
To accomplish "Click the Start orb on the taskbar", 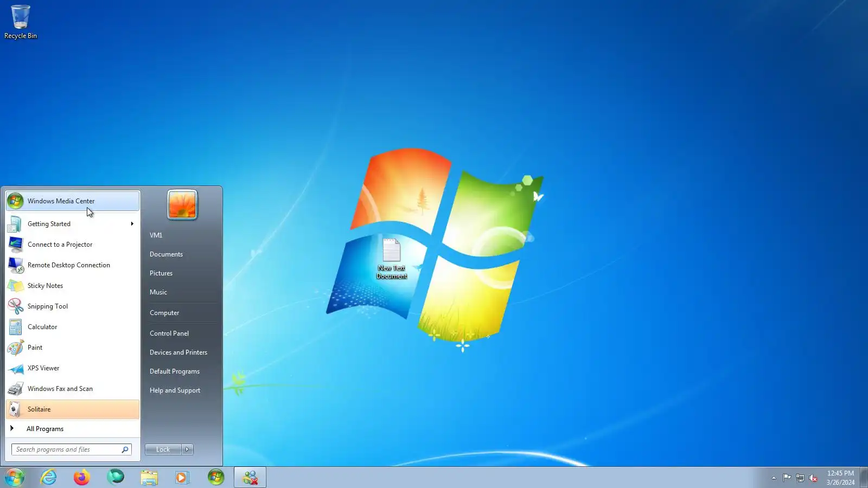I will point(15,477).
